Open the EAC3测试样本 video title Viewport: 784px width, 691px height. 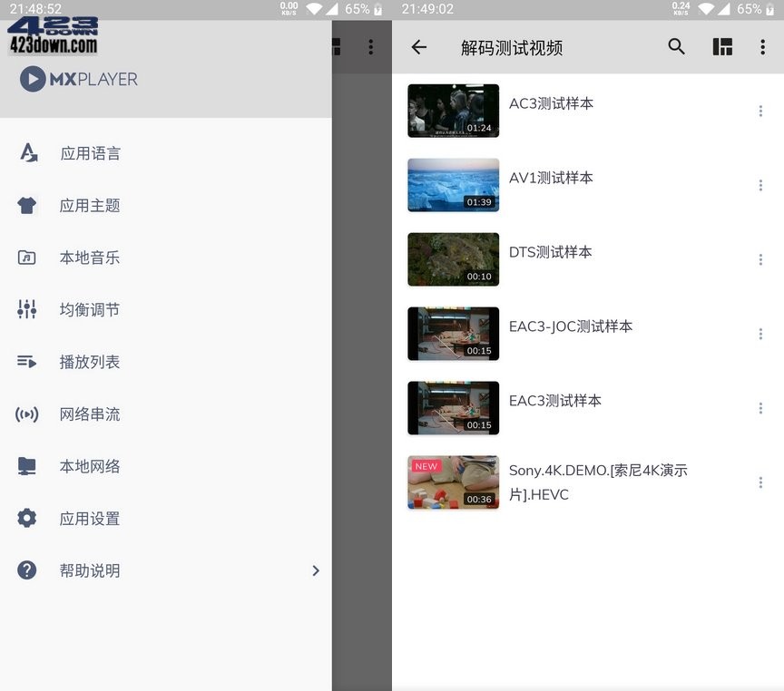pyautogui.click(x=554, y=401)
